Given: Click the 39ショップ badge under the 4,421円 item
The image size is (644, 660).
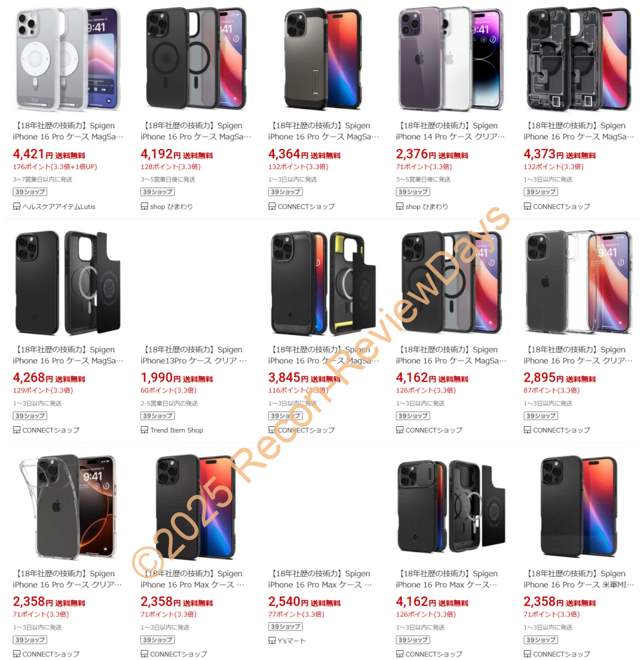Looking at the screenshot, I should (30, 192).
